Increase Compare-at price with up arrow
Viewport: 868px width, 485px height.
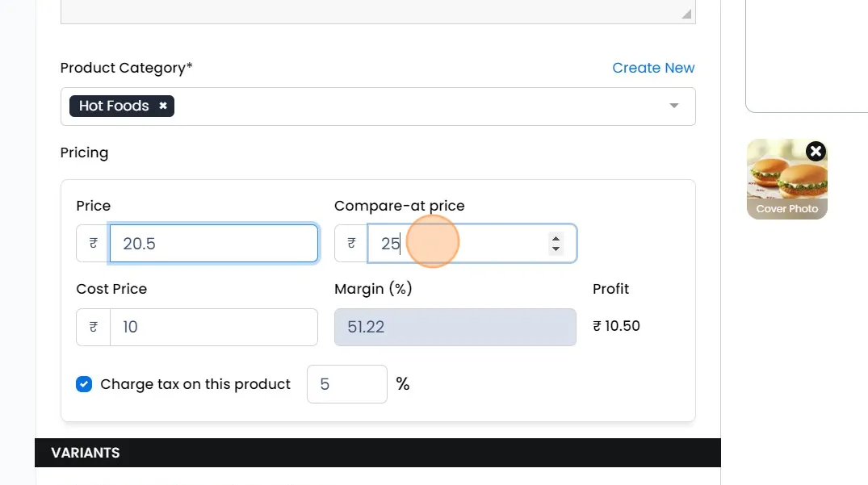tap(556, 237)
